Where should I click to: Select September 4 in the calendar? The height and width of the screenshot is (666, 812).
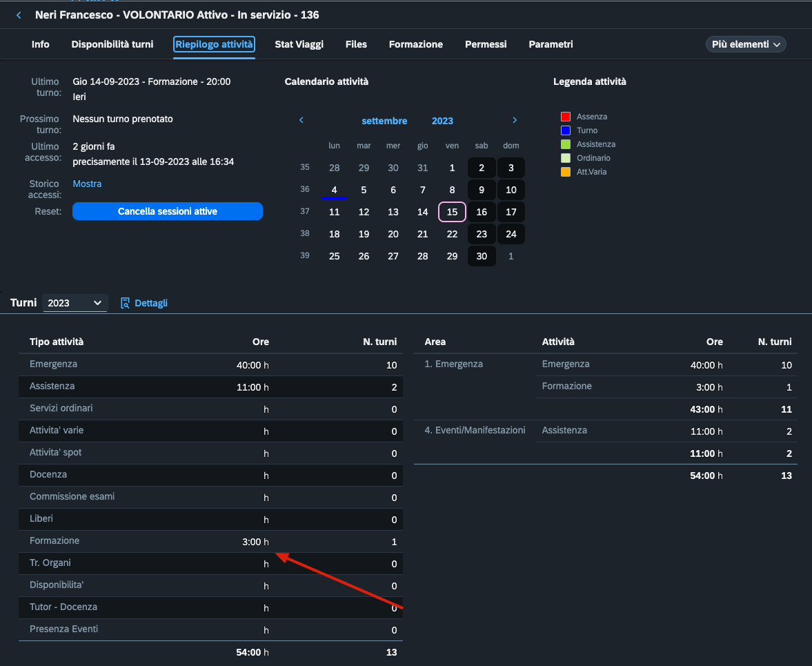click(334, 190)
